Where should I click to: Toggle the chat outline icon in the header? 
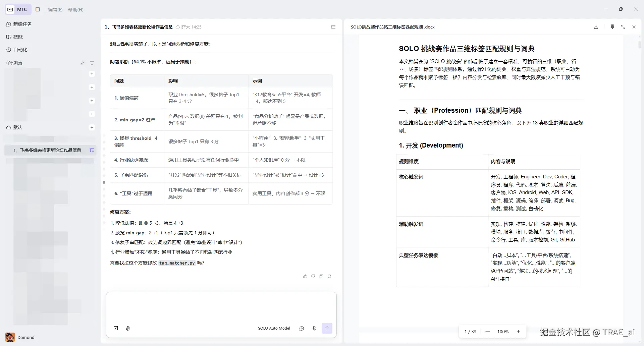pos(333,27)
